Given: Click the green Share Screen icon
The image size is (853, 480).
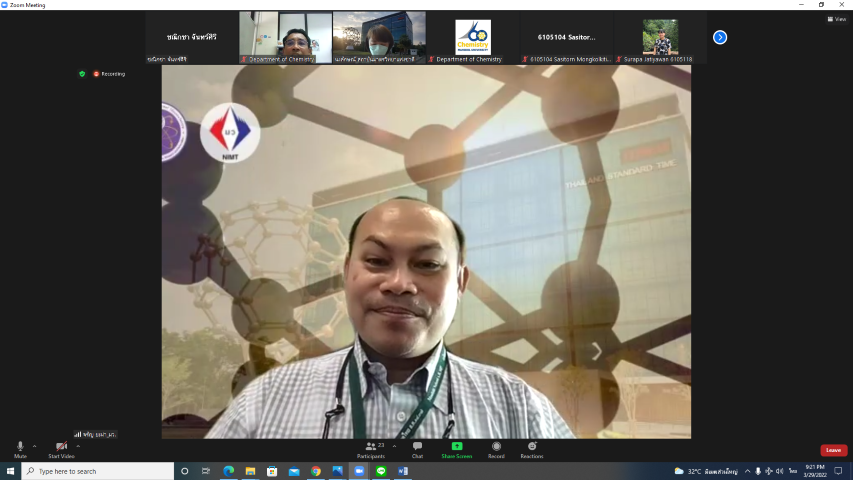Looking at the screenshot, I should [x=457, y=446].
